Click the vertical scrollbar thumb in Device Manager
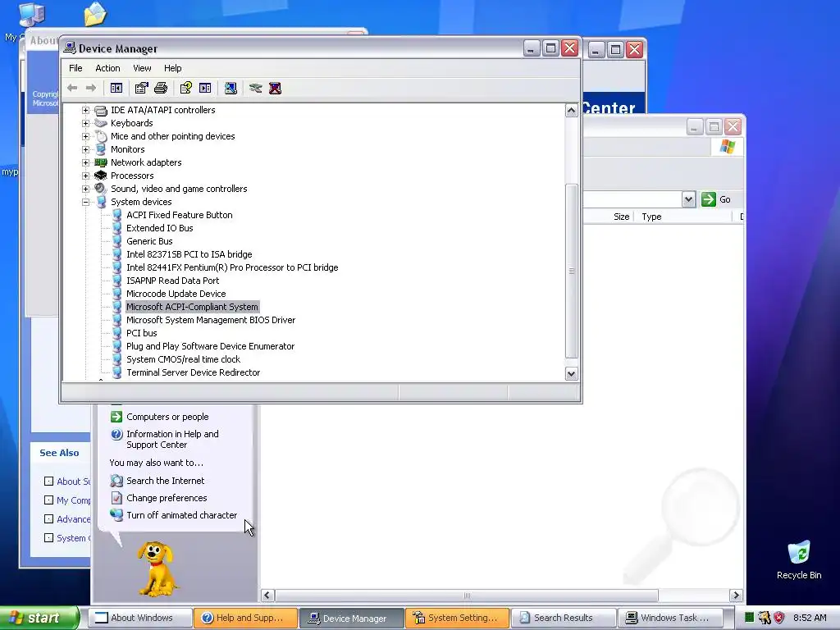840x630 pixels. tap(571, 271)
